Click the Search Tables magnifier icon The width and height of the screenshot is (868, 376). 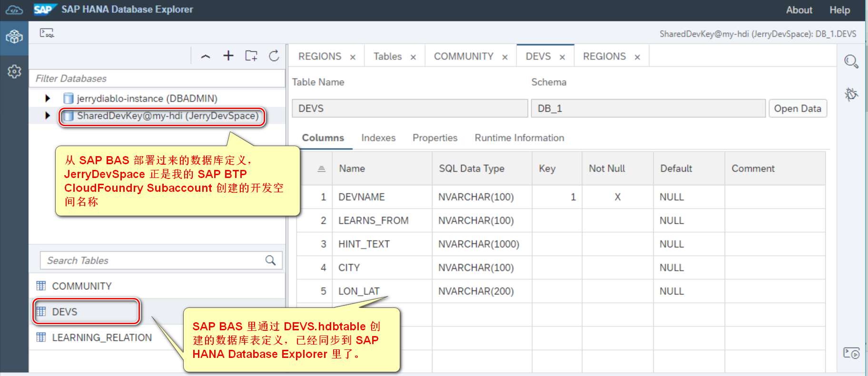tap(271, 260)
